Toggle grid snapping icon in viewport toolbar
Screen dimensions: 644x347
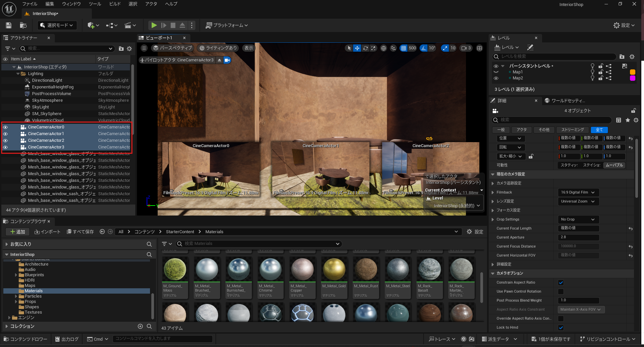[x=404, y=48]
